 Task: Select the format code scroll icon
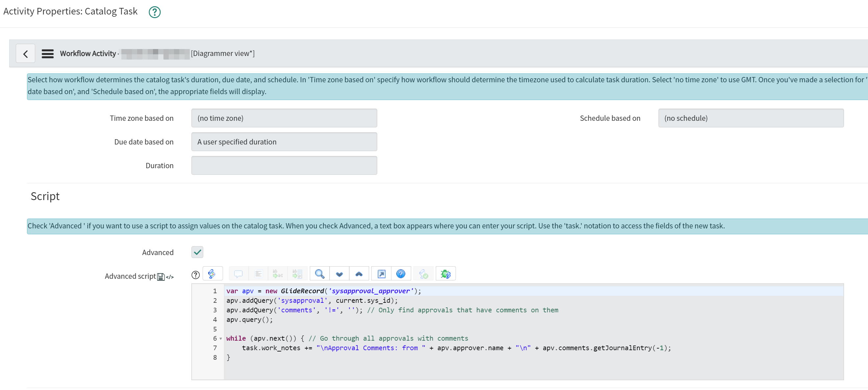click(212, 273)
